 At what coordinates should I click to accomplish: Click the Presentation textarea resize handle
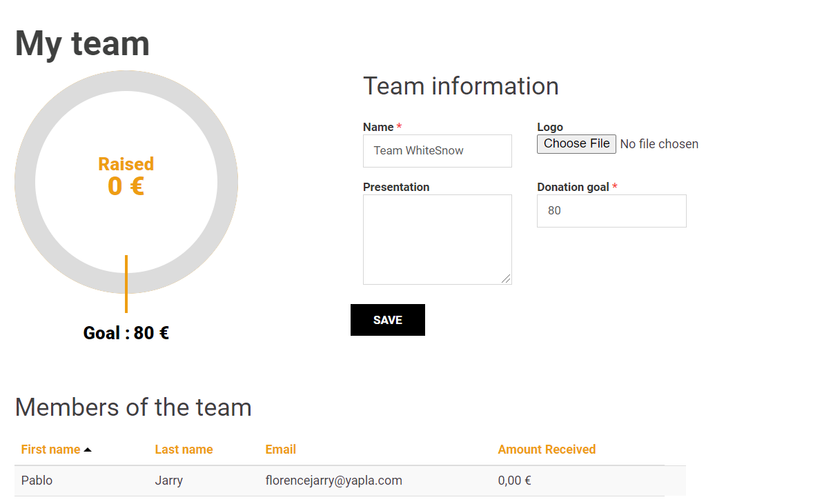click(507, 279)
